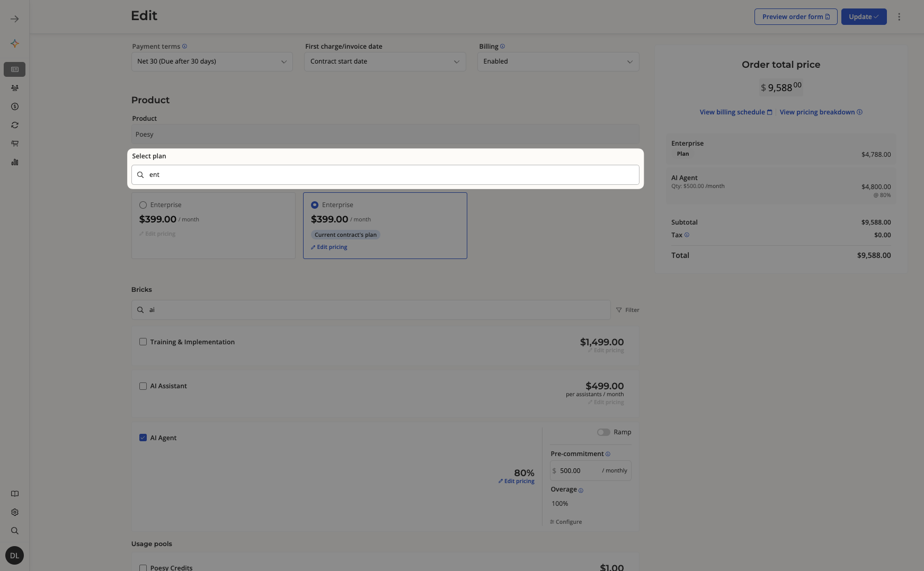Open the shopping cart icon in sidebar
Screen dimensions: 924x571
click(15, 144)
